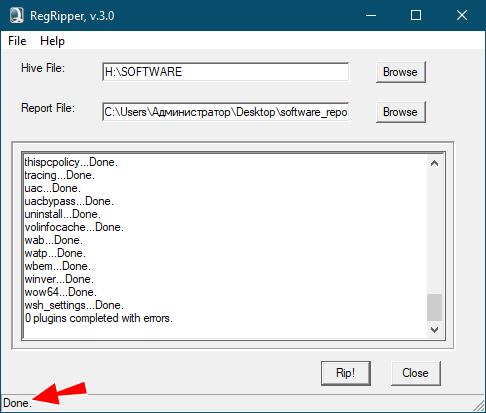Open the Help menu

(x=52, y=41)
